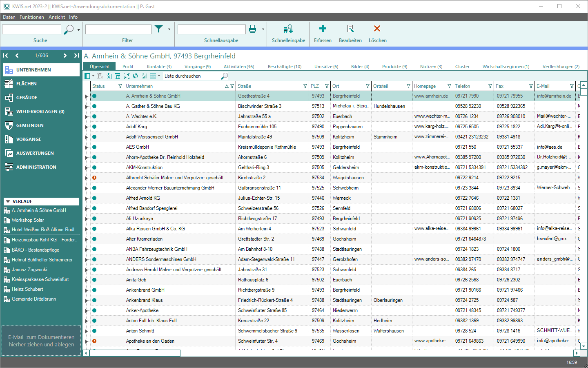Go to next record
Screen dimensions: 588x368
[65, 56]
